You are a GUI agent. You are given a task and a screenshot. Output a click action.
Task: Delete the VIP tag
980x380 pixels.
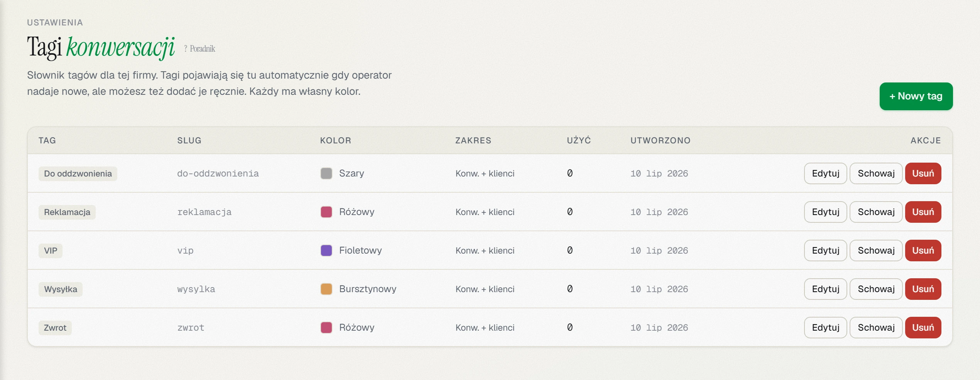tap(923, 251)
